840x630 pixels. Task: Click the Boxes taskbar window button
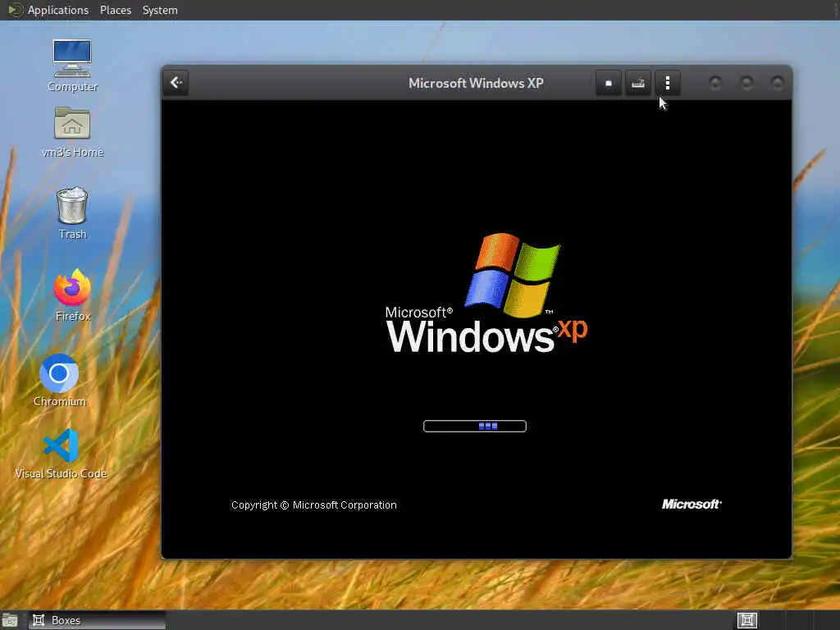tap(97, 620)
